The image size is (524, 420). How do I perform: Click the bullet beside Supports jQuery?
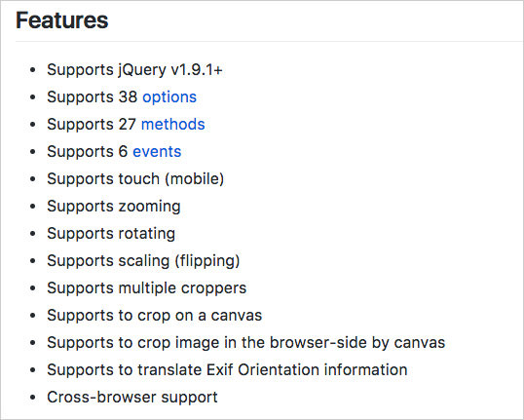click(32, 70)
